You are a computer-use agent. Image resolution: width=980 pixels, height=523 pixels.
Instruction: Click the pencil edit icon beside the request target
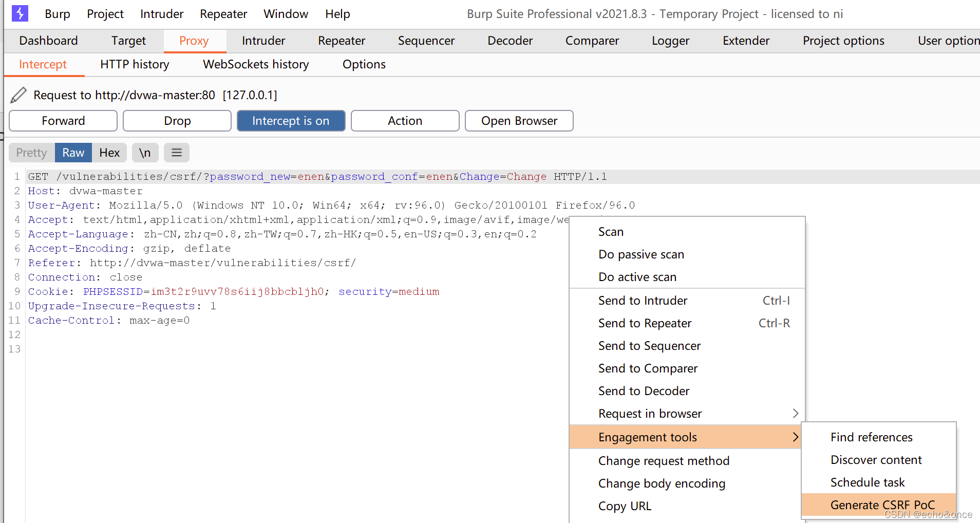pyautogui.click(x=18, y=95)
